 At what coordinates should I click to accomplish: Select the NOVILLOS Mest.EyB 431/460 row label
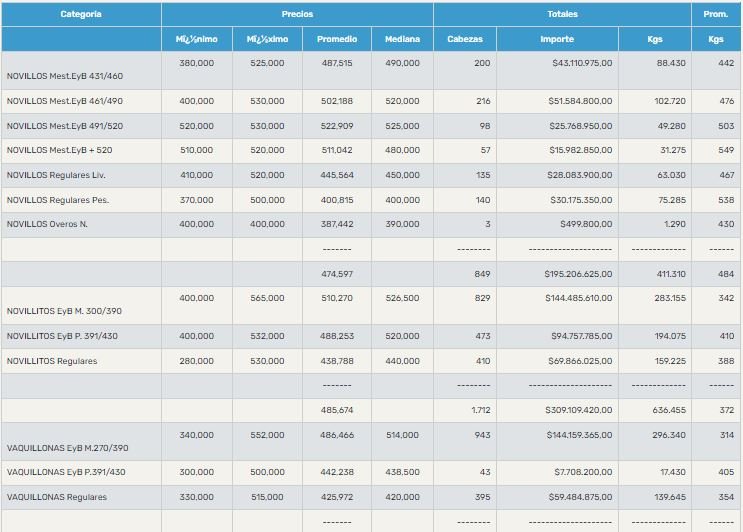tap(67, 76)
